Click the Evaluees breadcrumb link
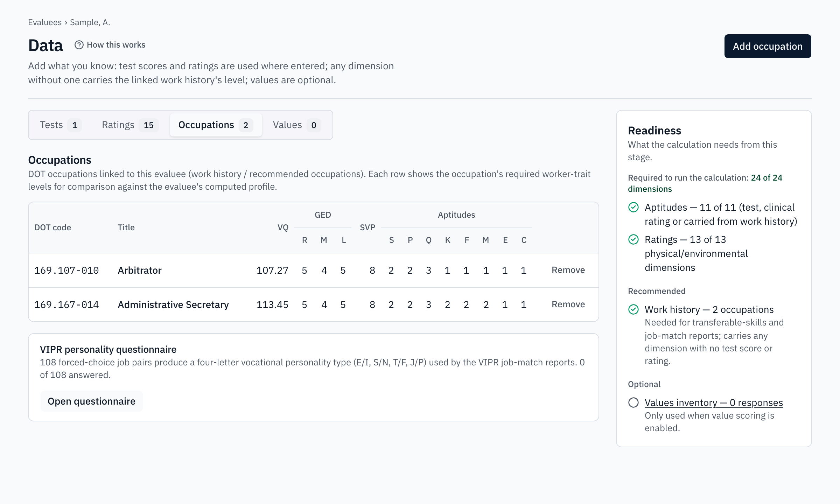Image resolution: width=840 pixels, height=504 pixels. tap(45, 22)
